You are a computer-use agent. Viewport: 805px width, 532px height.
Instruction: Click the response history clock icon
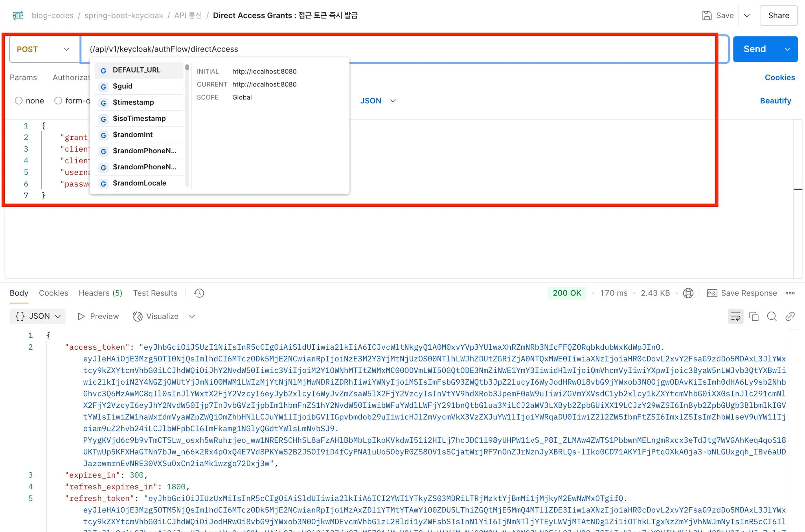199,293
